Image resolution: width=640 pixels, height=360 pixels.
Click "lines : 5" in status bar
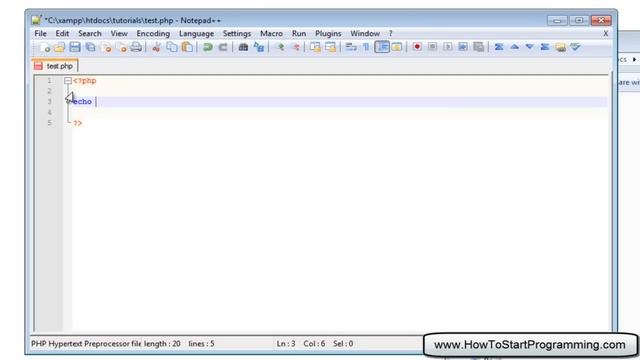click(x=201, y=344)
